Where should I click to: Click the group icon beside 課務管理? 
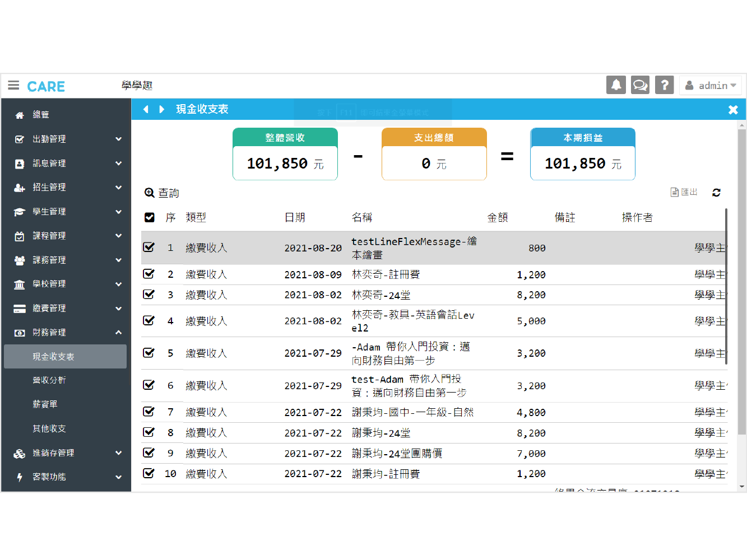click(20, 260)
